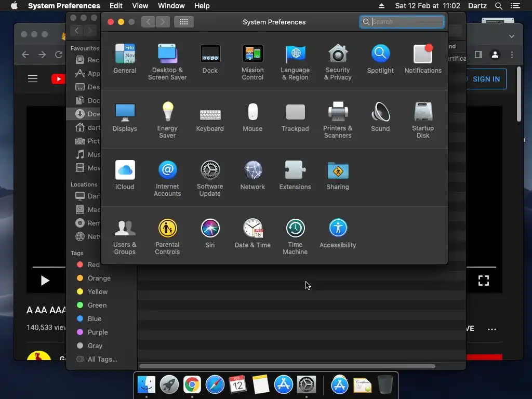The height and width of the screenshot is (399, 532).
Task: Open Printers & Scanners pane
Action: click(338, 120)
